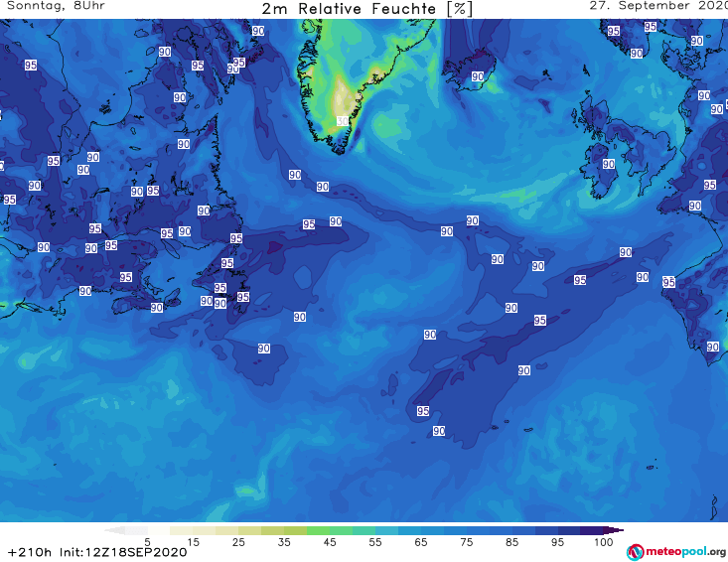Click the colorbar value '45'
The width and height of the screenshot is (728, 562).
click(329, 542)
